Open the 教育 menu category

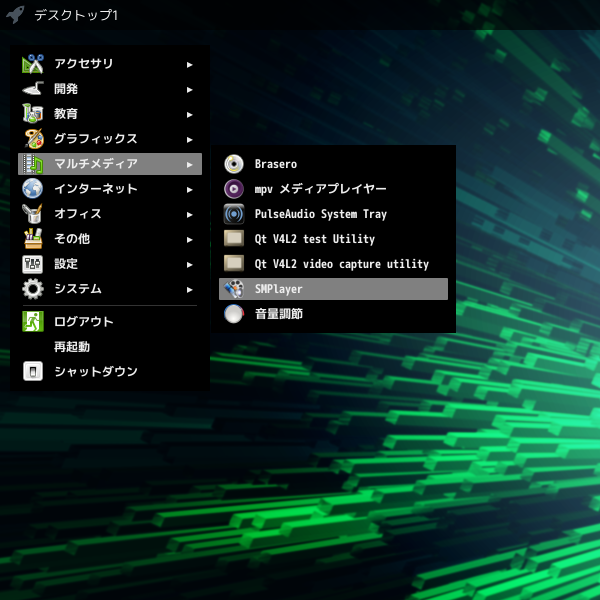[110, 114]
